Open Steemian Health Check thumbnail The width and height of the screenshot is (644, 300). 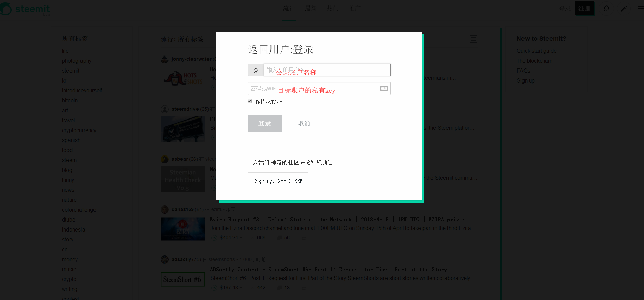[x=183, y=179]
